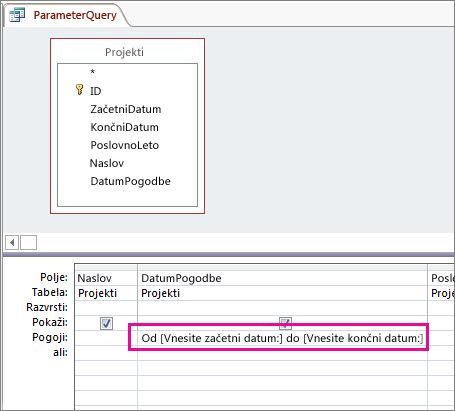The height and width of the screenshot is (411, 455).
Task: Uncheck Pokaži checkbox for Naslov column
Action: click(106, 323)
